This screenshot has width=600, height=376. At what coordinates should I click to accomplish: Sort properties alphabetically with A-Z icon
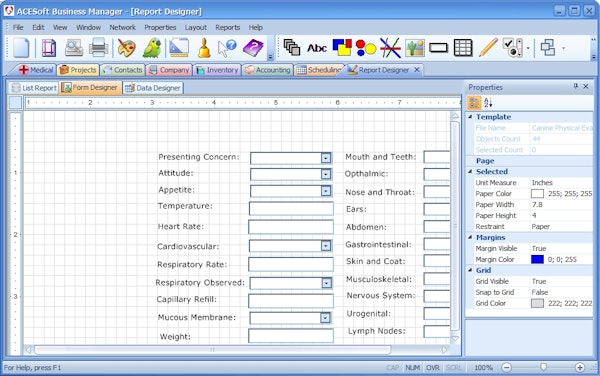(488, 103)
